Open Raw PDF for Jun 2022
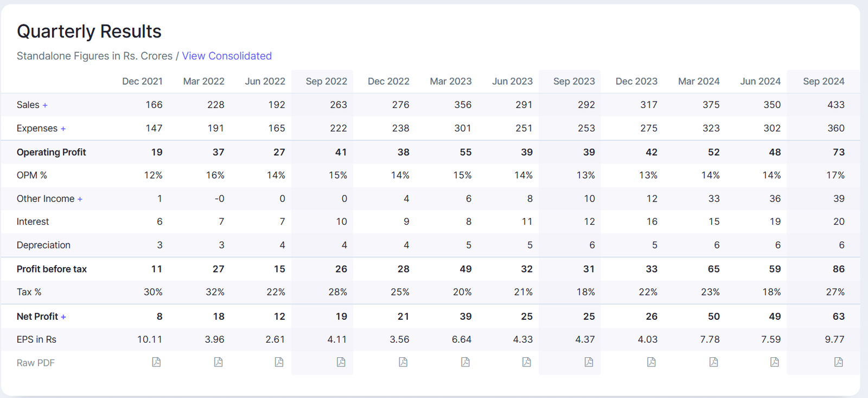The width and height of the screenshot is (868, 398). (279, 362)
